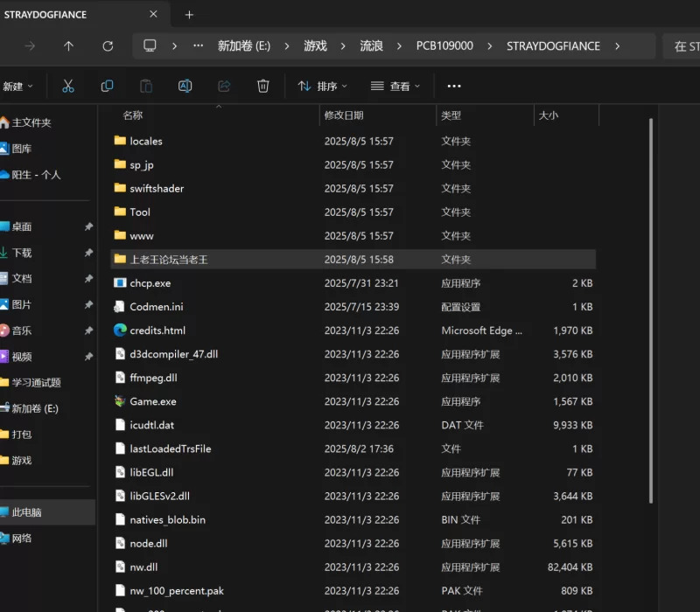700x612 pixels.
Task: Select the www folder
Action: pos(353,235)
